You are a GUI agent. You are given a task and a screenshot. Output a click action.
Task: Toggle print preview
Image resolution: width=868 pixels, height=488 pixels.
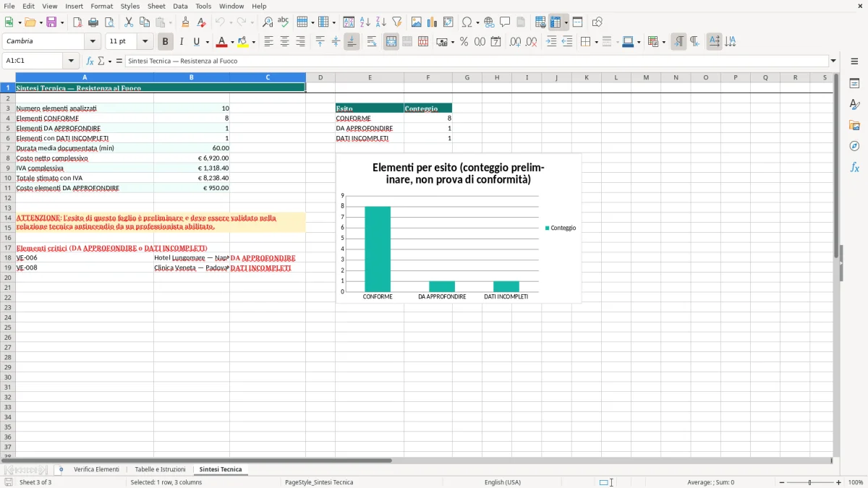[109, 22]
